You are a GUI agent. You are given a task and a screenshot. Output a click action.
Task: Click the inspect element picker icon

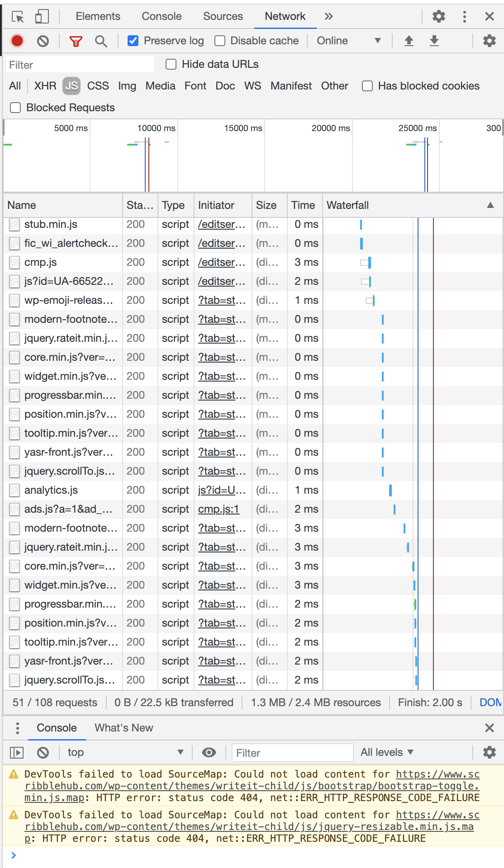18,17
